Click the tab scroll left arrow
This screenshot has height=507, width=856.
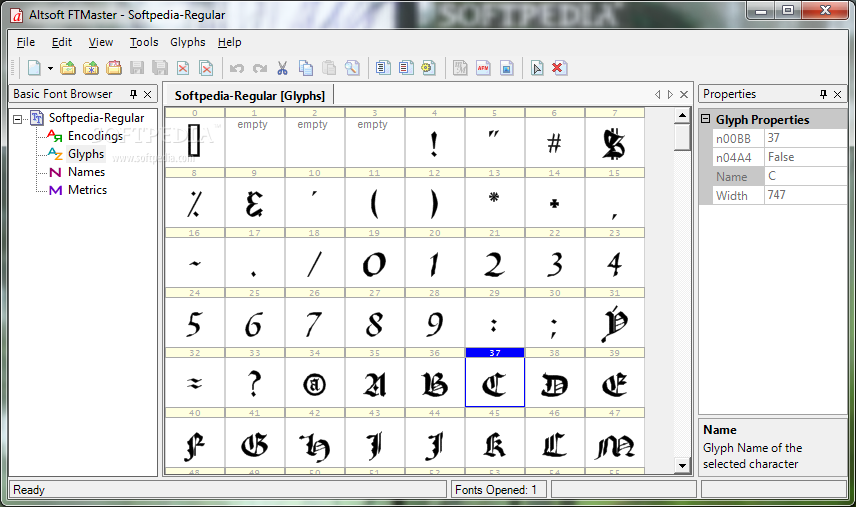657,94
